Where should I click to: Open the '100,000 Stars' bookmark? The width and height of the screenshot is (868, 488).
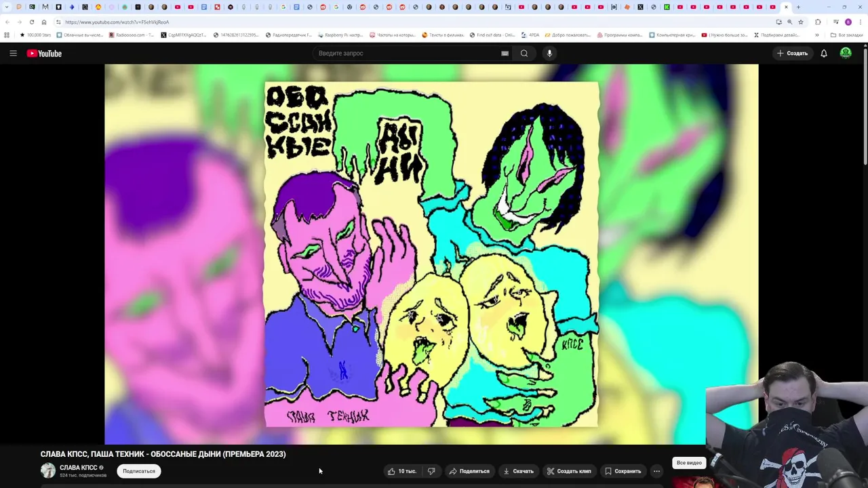35,35
